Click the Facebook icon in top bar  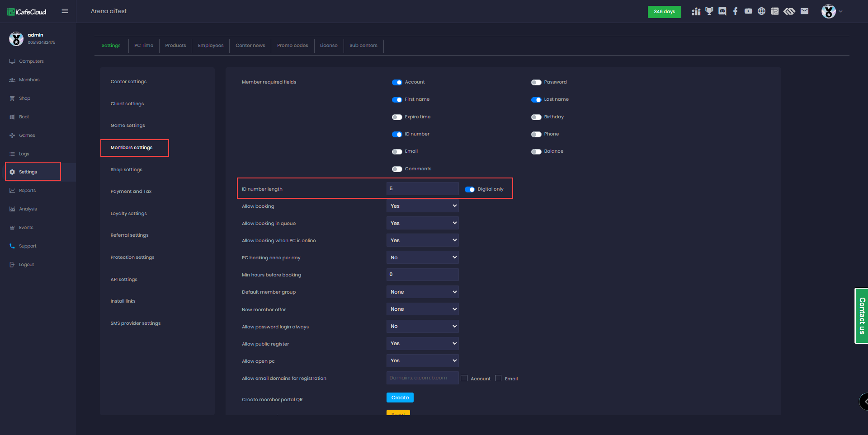(736, 11)
